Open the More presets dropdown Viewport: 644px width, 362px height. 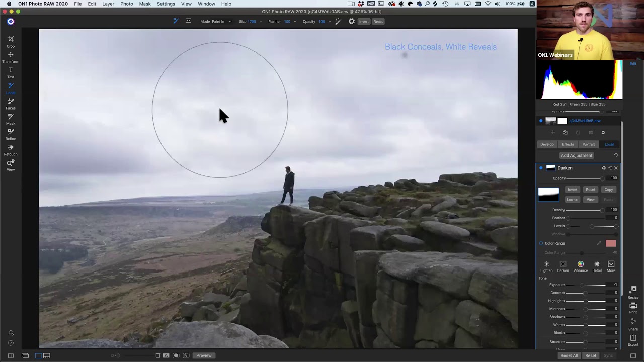611,266
